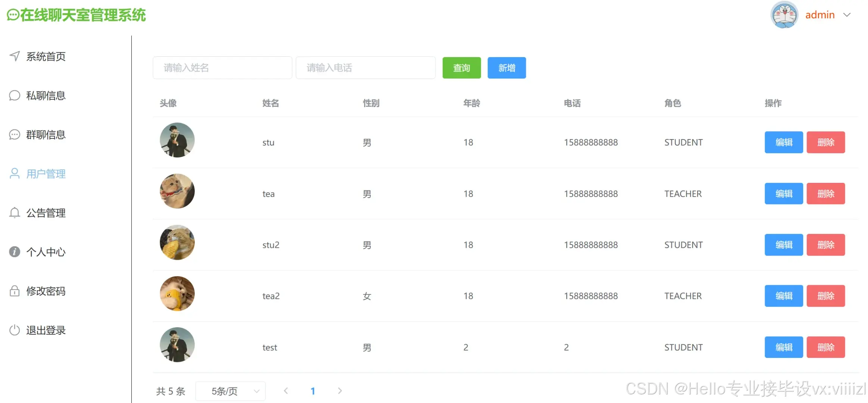Click the green chat logo in header
The height and width of the screenshot is (403, 868).
13,15
